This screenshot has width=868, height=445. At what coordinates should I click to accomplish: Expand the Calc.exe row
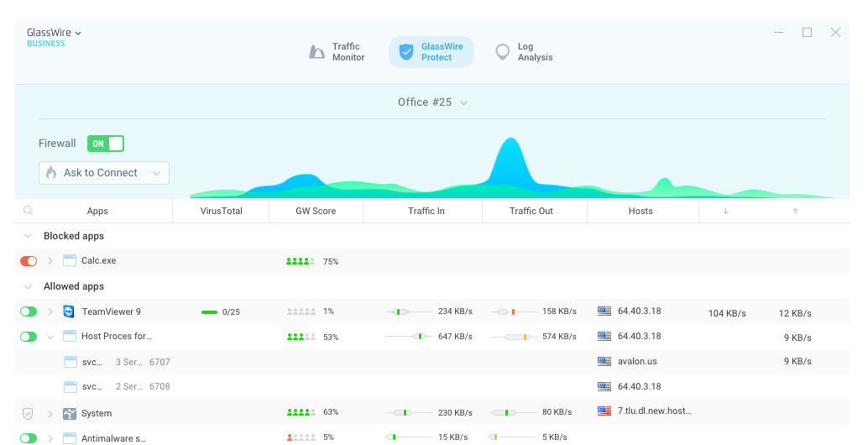pos(50,260)
